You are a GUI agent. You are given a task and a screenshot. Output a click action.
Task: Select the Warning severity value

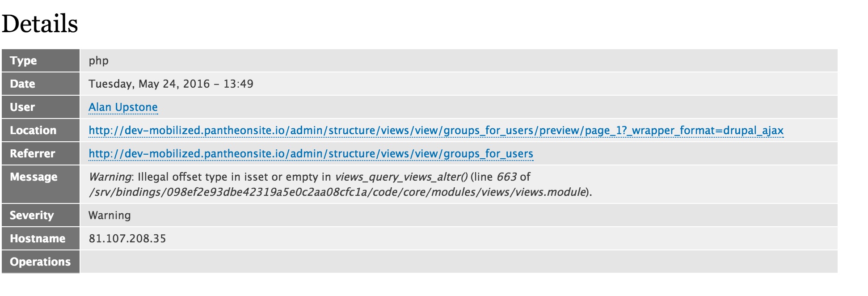(x=110, y=215)
